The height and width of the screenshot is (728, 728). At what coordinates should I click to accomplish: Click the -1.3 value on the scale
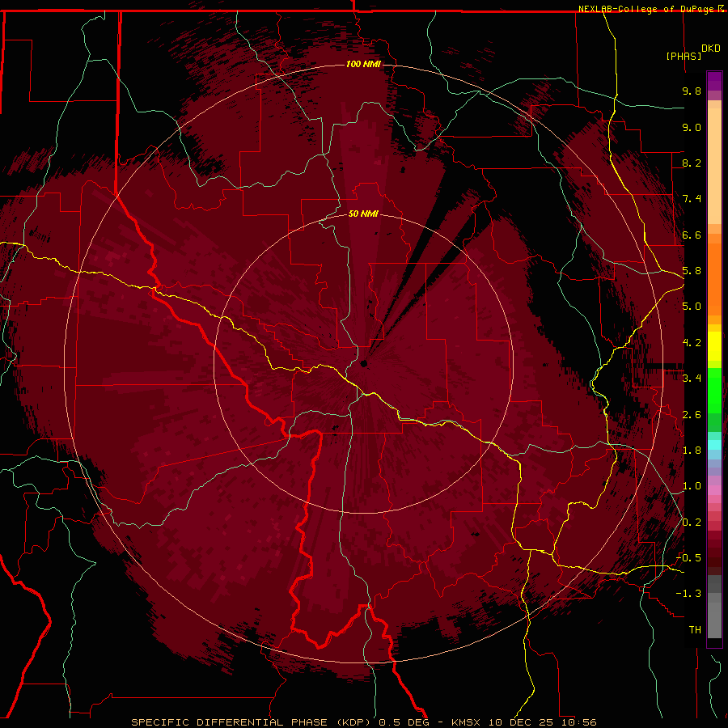coord(688,594)
